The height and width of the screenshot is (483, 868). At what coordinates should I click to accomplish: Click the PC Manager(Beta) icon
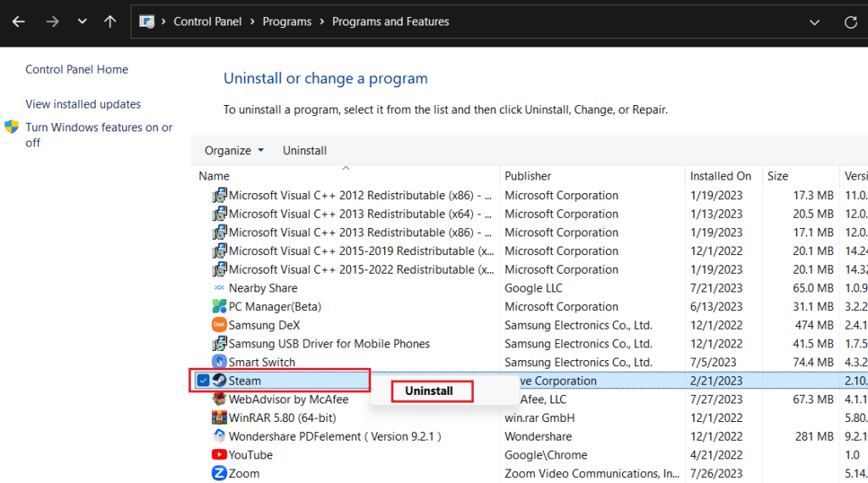point(220,306)
